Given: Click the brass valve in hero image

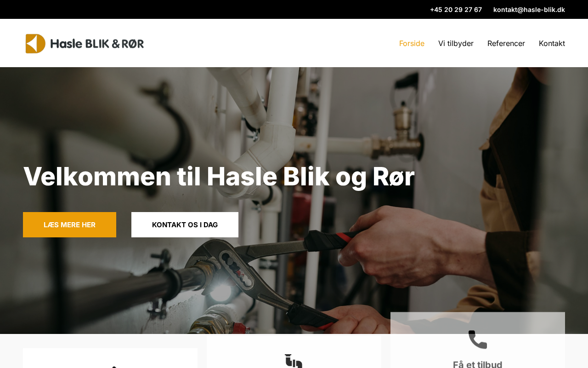Looking at the screenshot, I should (403, 133).
